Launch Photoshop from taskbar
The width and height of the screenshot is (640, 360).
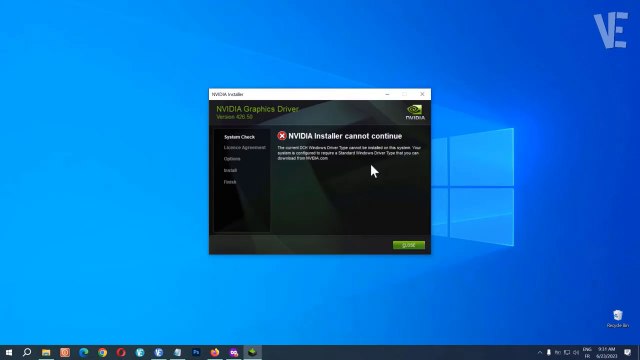pos(196,352)
